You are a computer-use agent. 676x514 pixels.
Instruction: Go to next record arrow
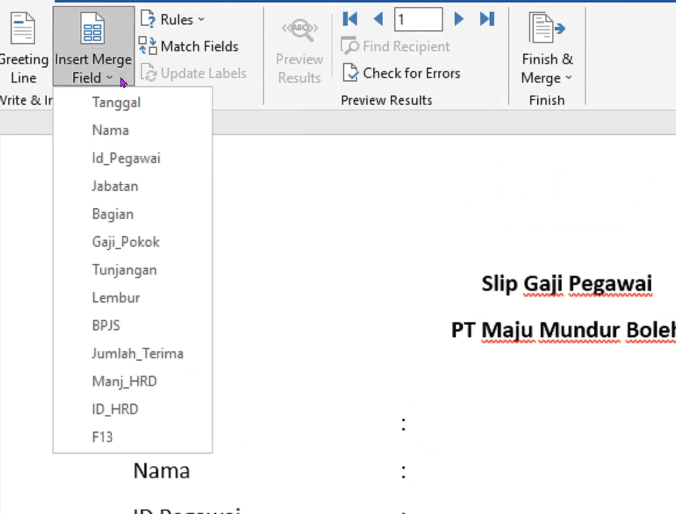(459, 19)
